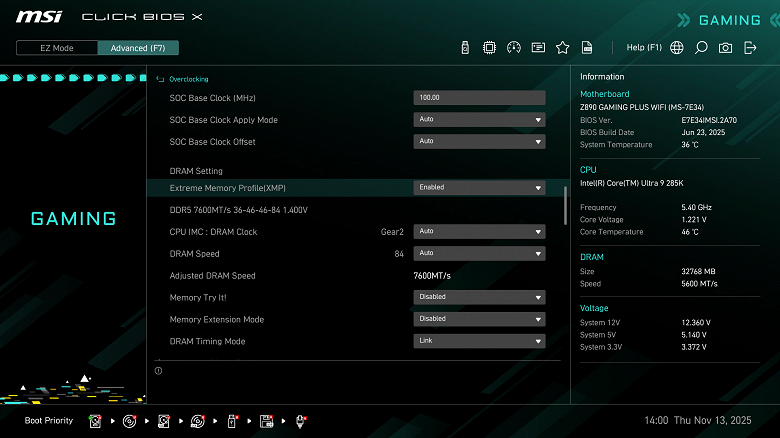
Task: Open the Memory Extension Mode dropdown
Action: (x=479, y=319)
